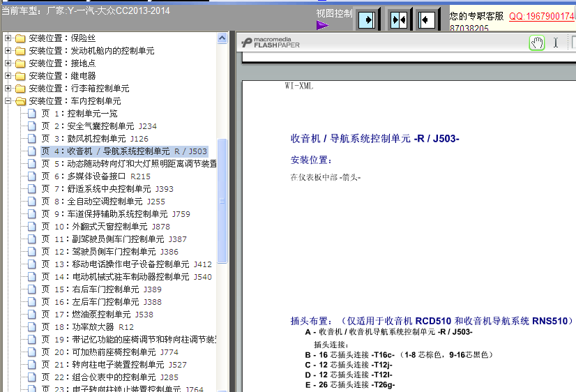The image size is (576, 392).
Task: Click the Macromedia FlashPaper logo
Action: click(271, 43)
